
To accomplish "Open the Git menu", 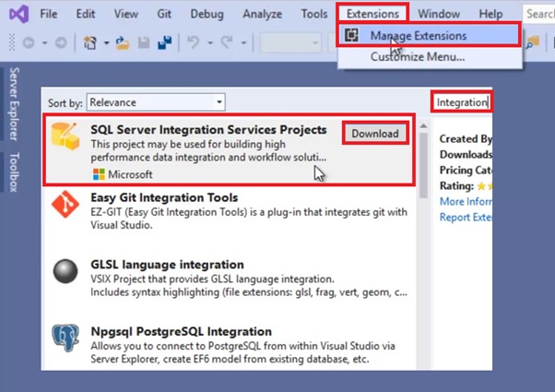I will [164, 14].
